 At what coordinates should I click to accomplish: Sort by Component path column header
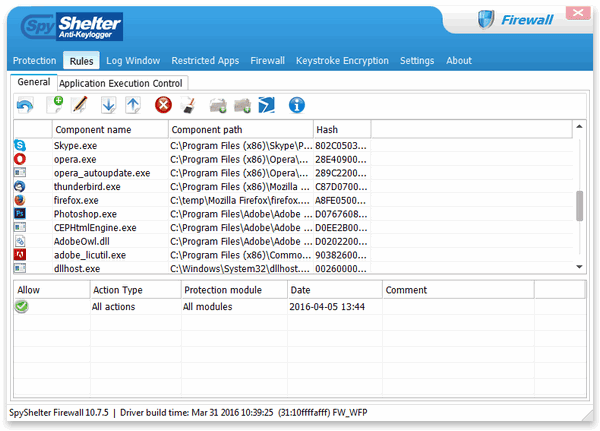pos(241,129)
